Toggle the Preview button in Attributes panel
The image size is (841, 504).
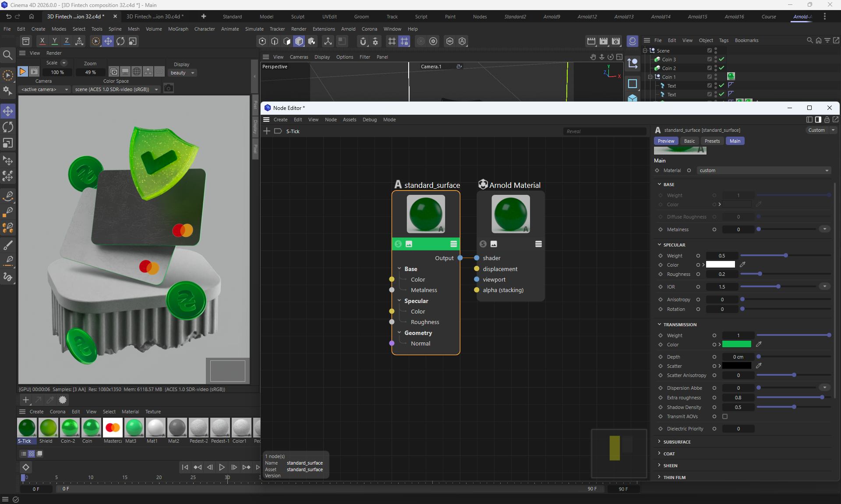(666, 141)
